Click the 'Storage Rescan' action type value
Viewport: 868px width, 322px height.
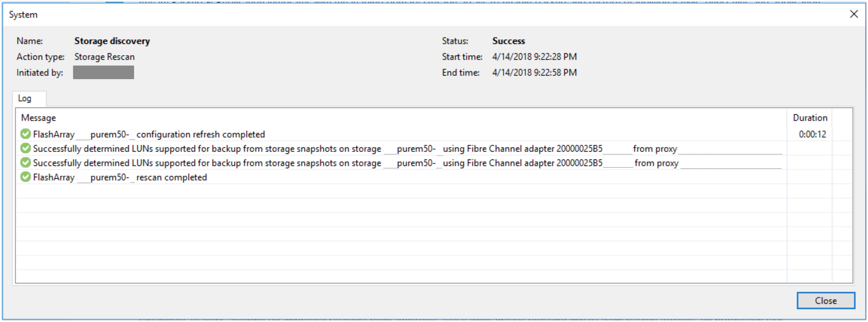[104, 57]
